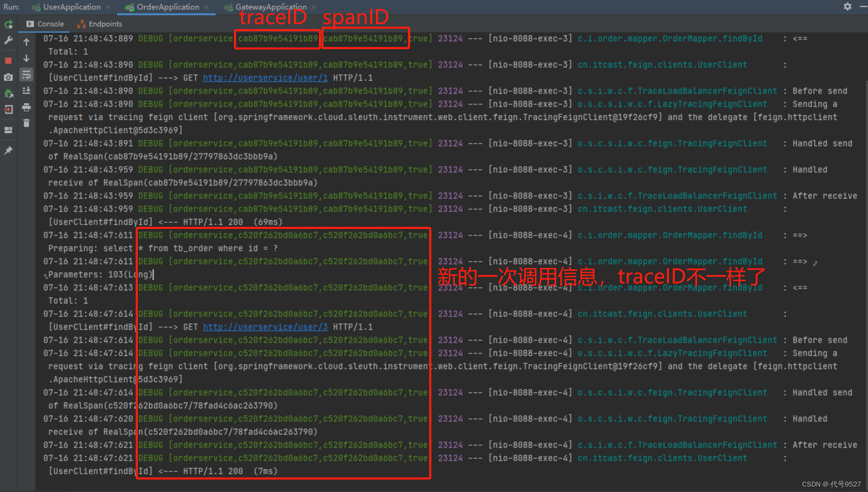Click 'receive of RealSpan(cab87b9e54191b89/27797863dc3bbb9a)'
Screen dimensions: 868x492
click(183, 183)
